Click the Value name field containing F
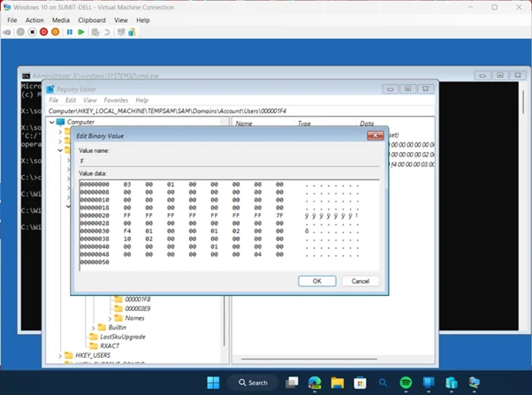Image resolution: width=532 pixels, height=395 pixels. click(230, 161)
